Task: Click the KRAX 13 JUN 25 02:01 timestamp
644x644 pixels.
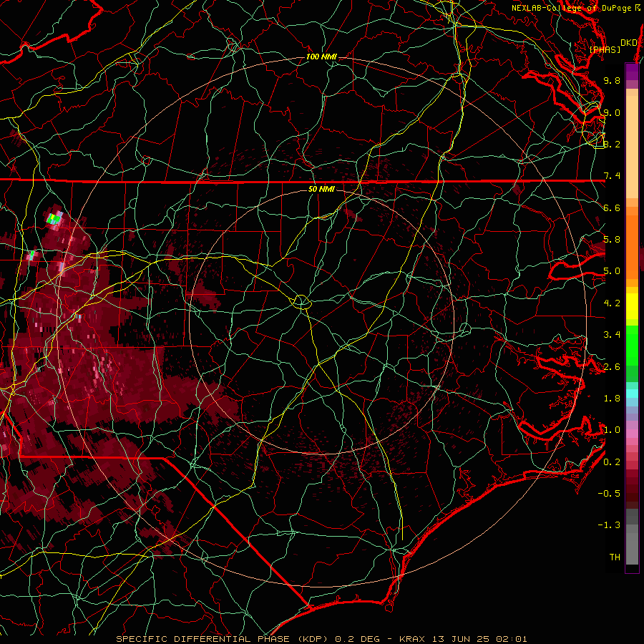Action: (463, 639)
